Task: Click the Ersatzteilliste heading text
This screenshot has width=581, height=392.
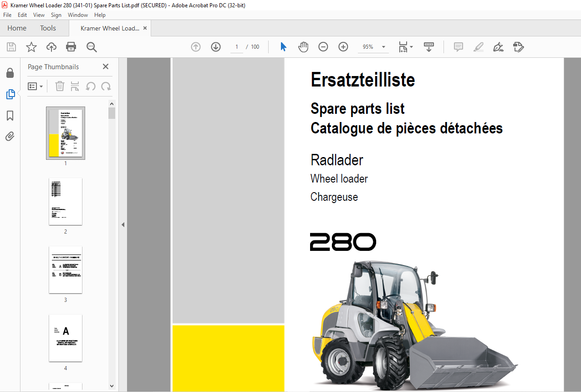Action: (x=363, y=80)
